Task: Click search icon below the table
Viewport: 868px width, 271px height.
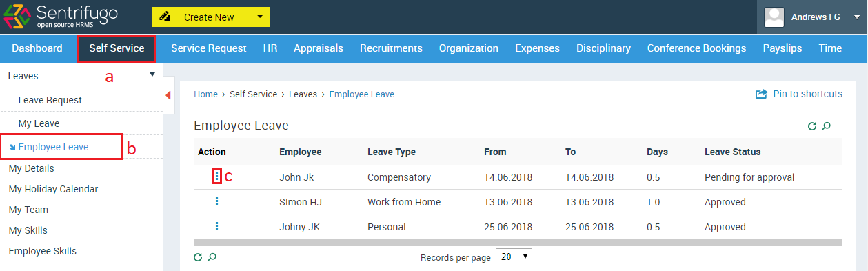Action: [x=212, y=257]
